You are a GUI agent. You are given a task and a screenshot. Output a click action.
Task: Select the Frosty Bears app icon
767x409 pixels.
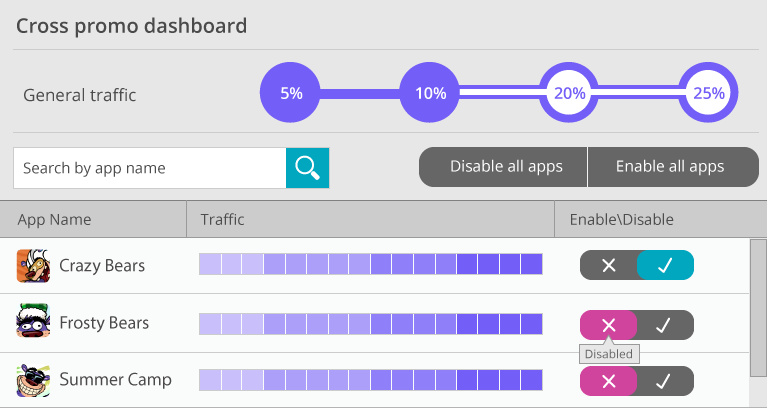tap(33, 320)
